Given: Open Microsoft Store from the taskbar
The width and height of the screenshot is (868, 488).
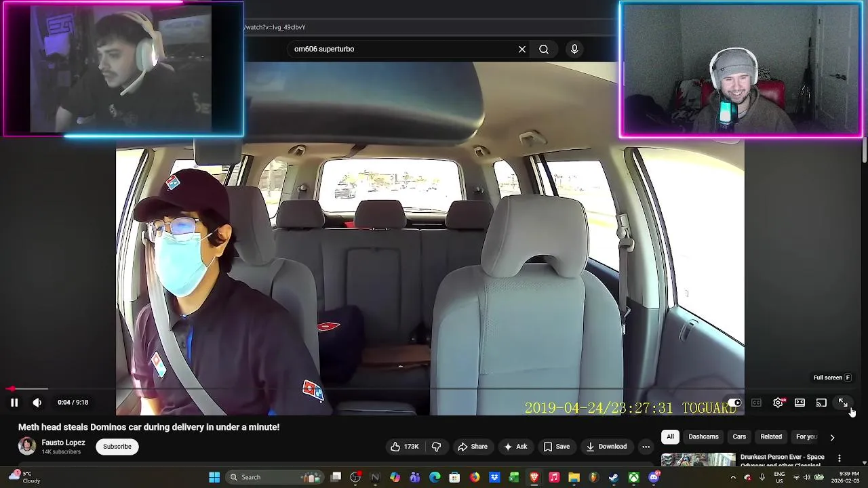Looking at the screenshot, I should [454, 477].
